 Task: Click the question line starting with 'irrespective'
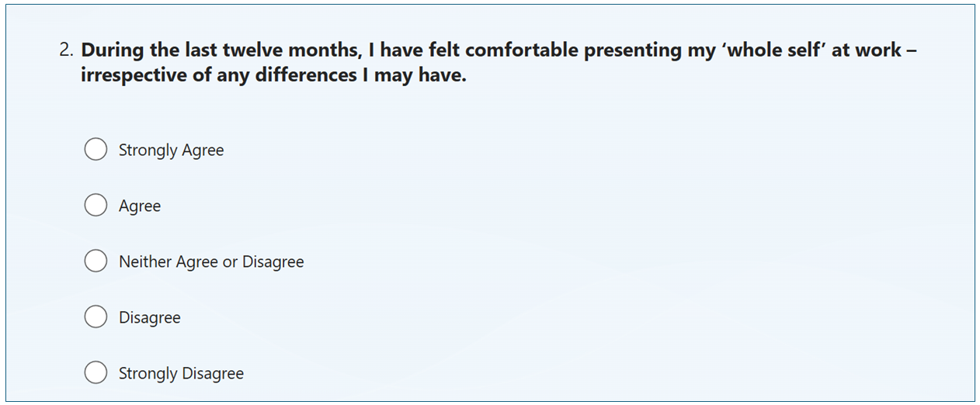273,77
